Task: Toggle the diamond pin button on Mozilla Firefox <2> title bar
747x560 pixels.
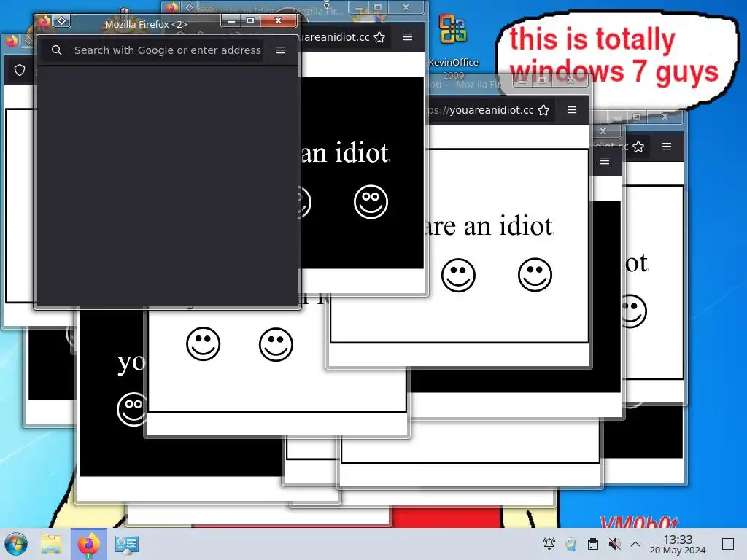Action: click(62, 21)
